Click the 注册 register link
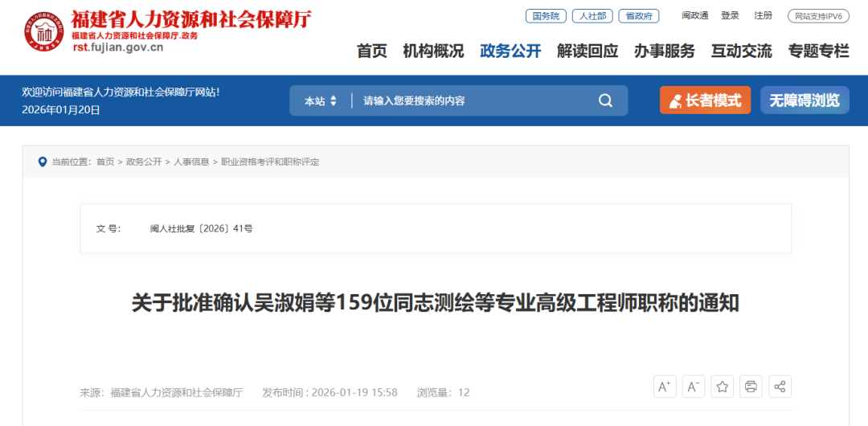868x426 pixels. (x=764, y=15)
